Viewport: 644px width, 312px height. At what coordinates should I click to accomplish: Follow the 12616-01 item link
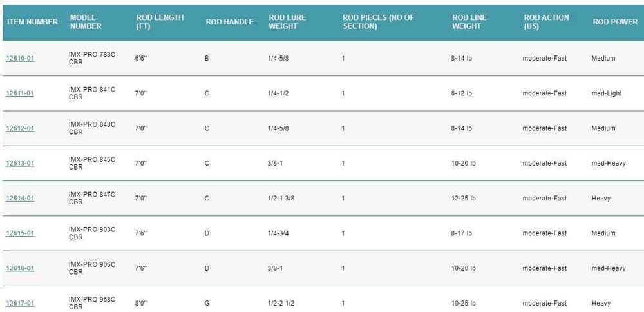tap(20, 268)
